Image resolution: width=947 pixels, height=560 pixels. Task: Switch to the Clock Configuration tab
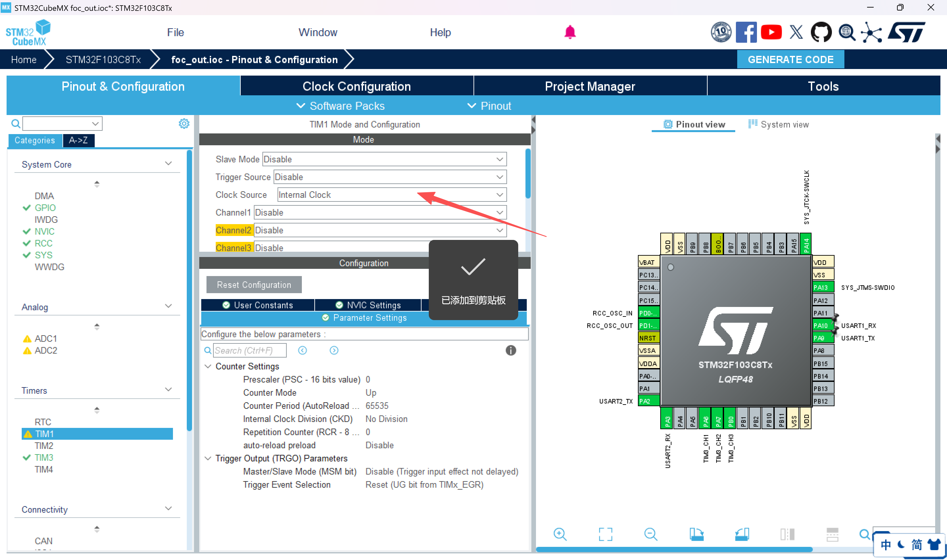356,86
